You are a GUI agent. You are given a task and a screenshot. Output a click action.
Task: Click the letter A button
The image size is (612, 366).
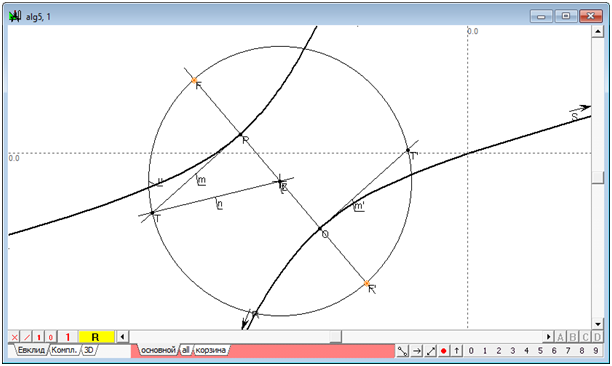coord(560,337)
